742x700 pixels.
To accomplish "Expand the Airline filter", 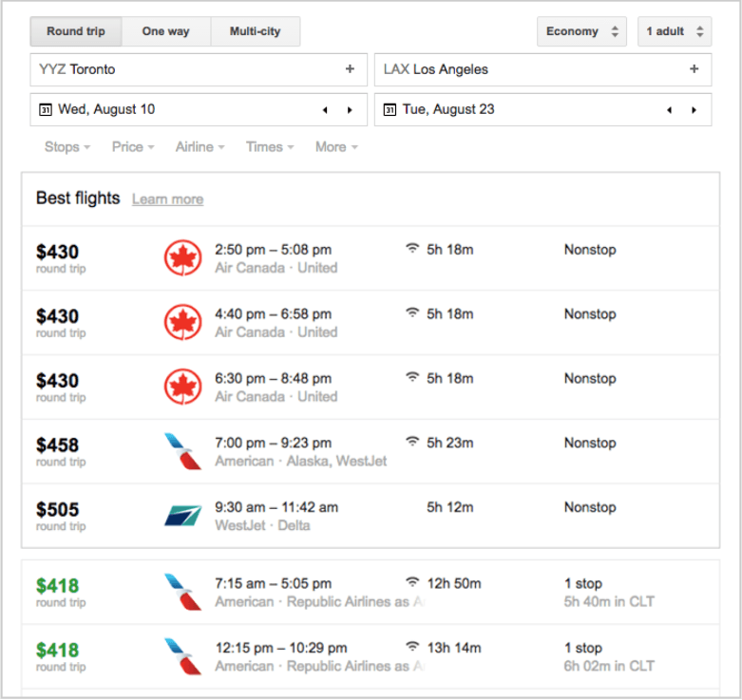I will pos(200,147).
